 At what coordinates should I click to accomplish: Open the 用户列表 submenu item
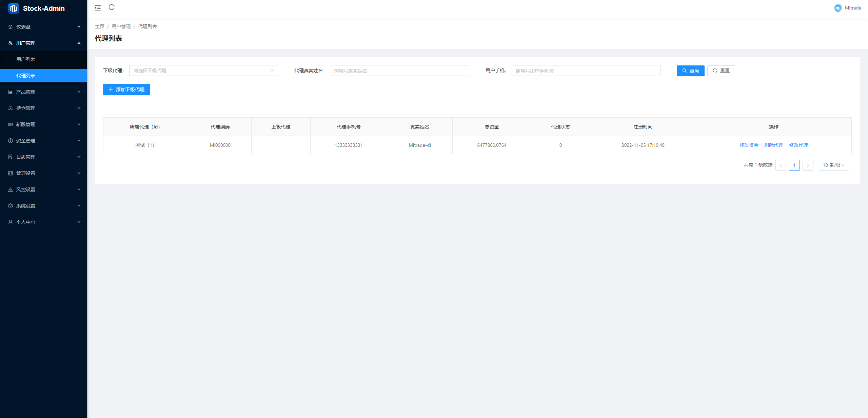[x=26, y=59]
